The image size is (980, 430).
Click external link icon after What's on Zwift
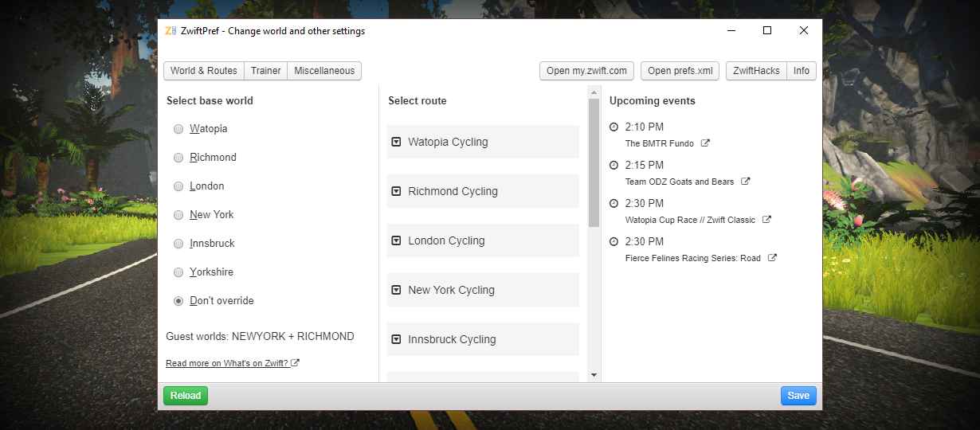click(x=296, y=363)
